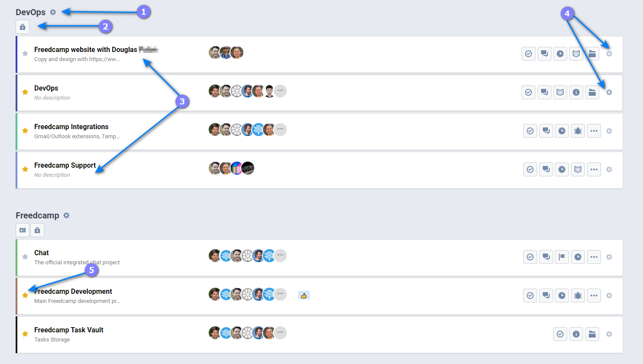Open Freedcamp group settings gear
The height and width of the screenshot is (364, 643).
click(66, 215)
